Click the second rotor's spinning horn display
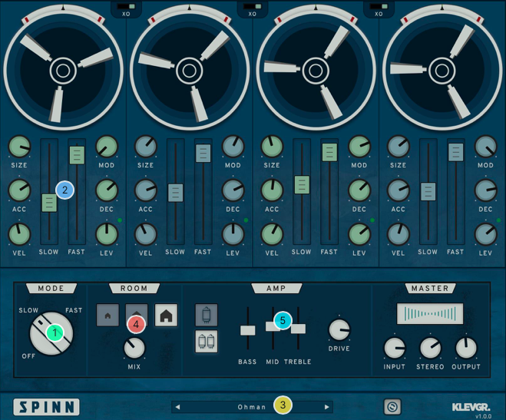The image size is (506, 420). coord(190,71)
